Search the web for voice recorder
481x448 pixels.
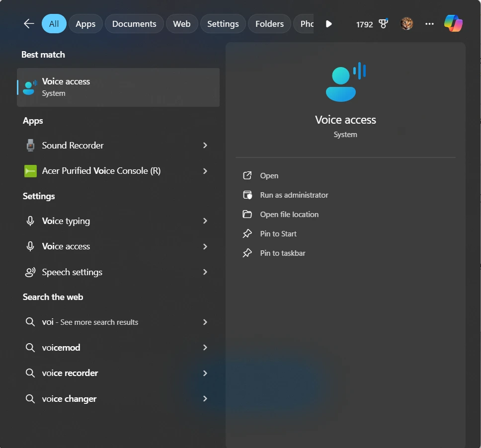(118, 373)
